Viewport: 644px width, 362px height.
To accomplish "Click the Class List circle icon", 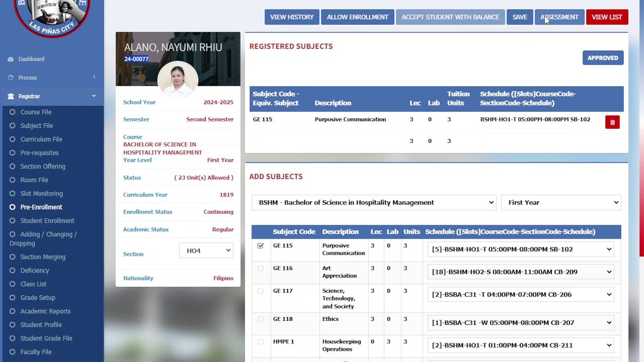I will pyautogui.click(x=13, y=284).
